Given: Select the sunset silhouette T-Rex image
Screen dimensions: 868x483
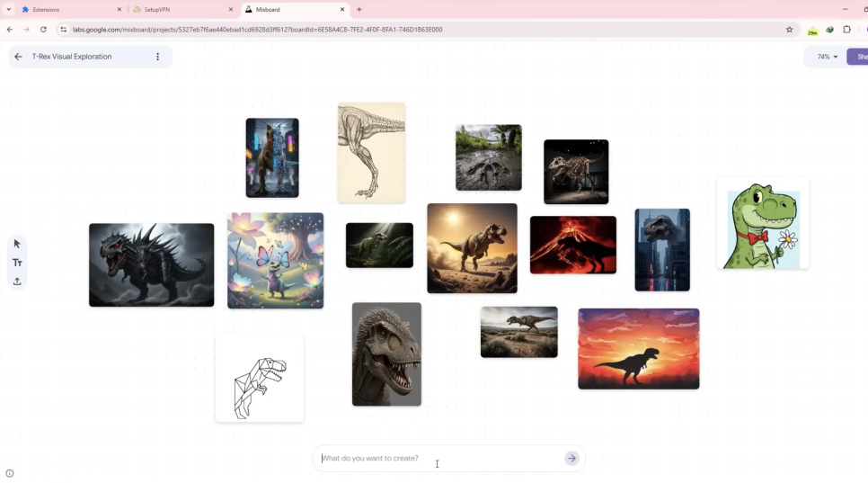Looking at the screenshot, I should click(639, 349).
